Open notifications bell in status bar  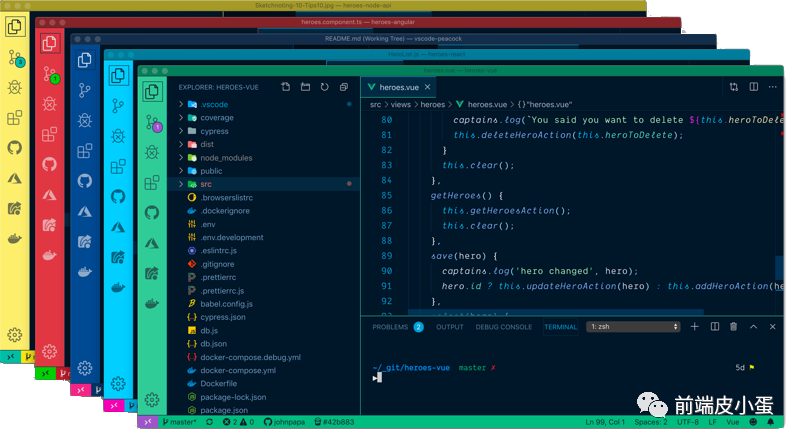tap(771, 422)
